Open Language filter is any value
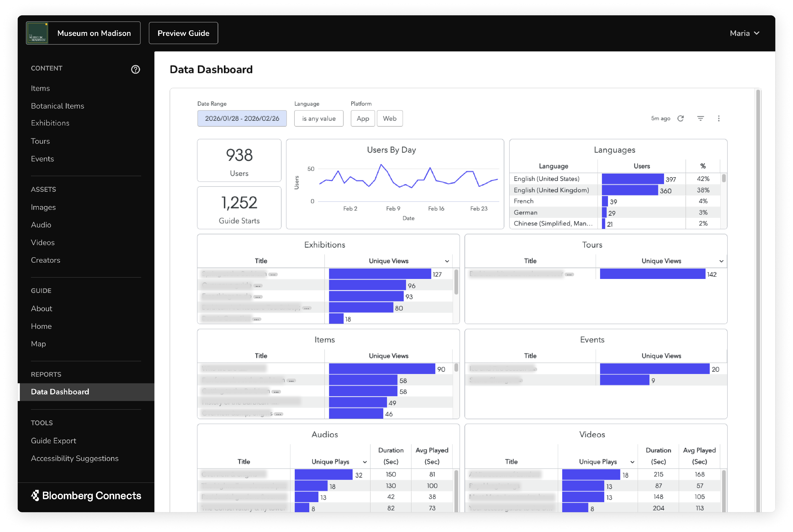 (319, 118)
